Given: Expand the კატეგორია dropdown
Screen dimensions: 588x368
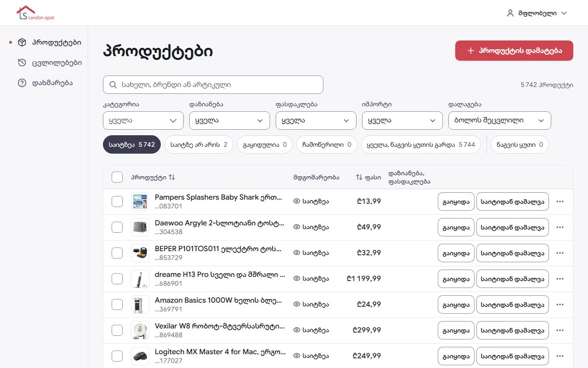Looking at the screenshot, I should click(143, 121).
